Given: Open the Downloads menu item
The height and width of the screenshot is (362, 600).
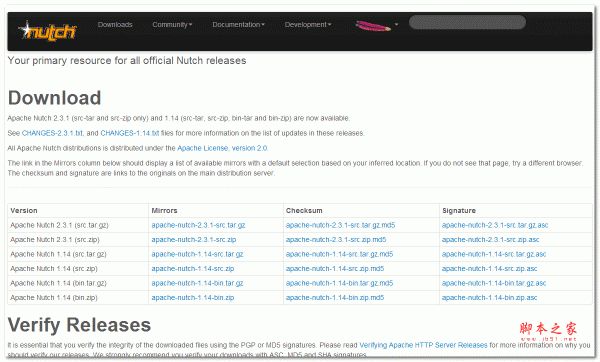Looking at the screenshot, I should (115, 24).
